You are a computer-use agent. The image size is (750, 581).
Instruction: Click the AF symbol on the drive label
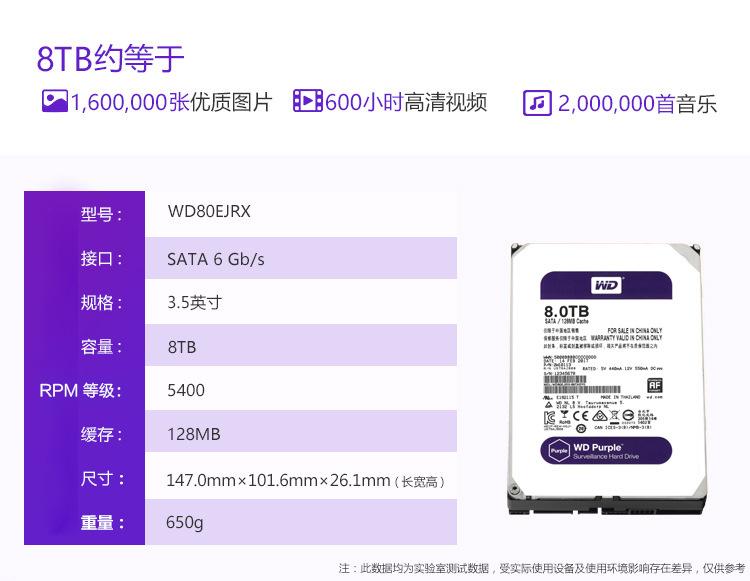point(655,383)
